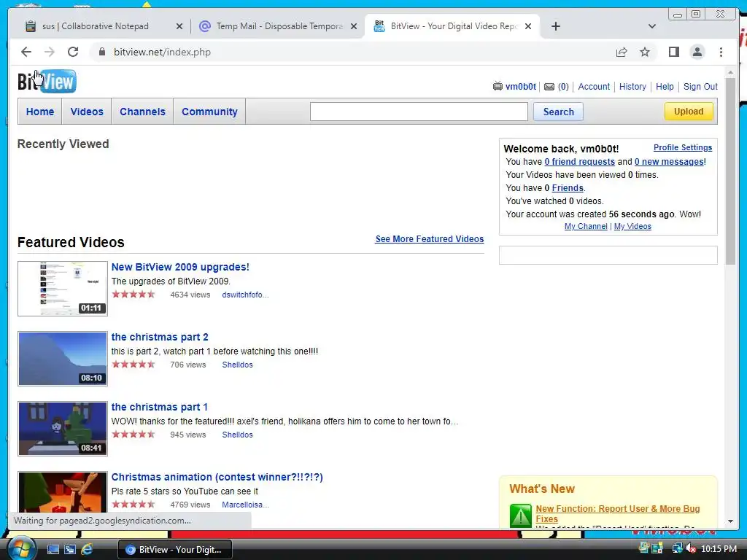Switch to sus Collaborative Notepad tab

tap(96, 26)
